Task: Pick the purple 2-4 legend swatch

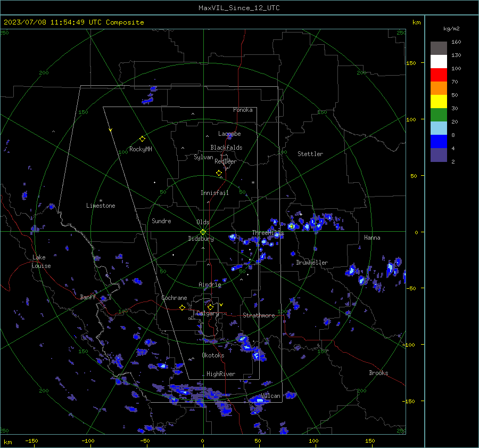Action: point(439,155)
